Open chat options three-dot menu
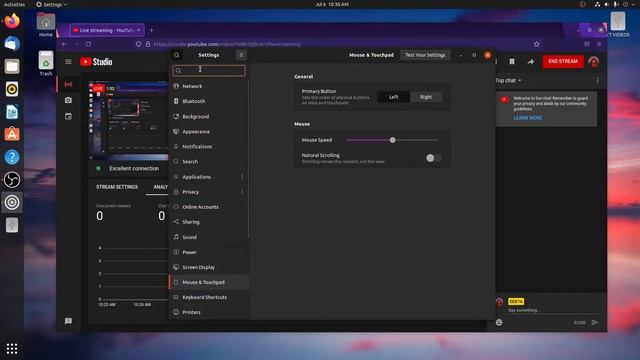 pyautogui.click(x=597, y=80)
